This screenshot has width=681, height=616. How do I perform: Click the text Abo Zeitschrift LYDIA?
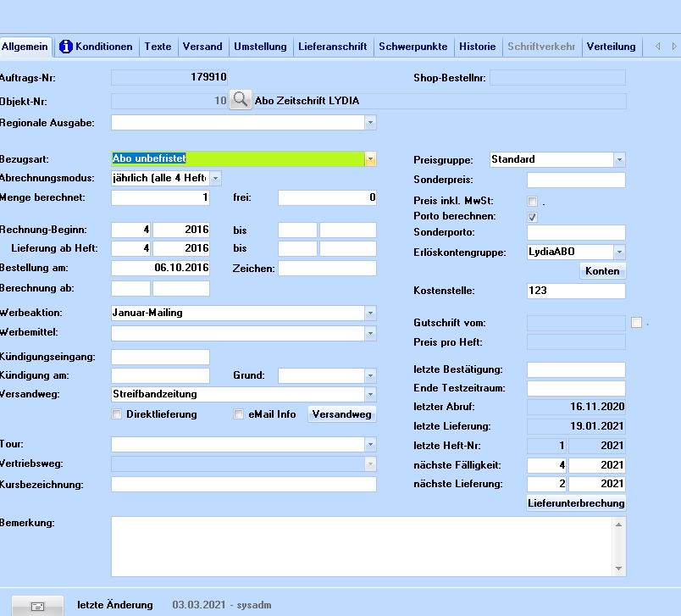pos(307,101)
